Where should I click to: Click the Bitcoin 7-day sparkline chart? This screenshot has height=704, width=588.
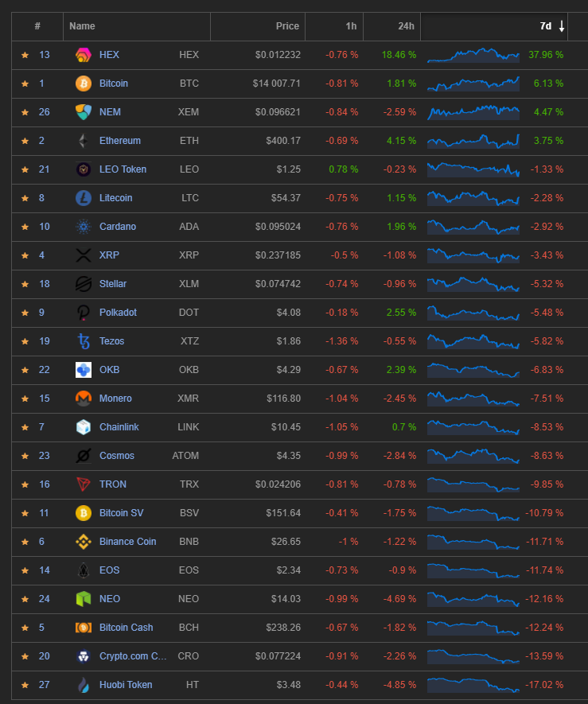473,84
